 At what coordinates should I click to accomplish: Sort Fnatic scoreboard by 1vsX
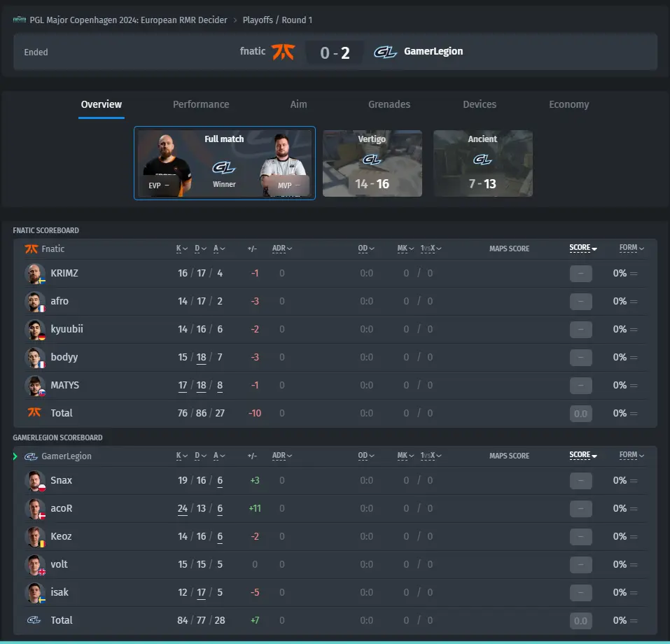(x=431, y=248)
